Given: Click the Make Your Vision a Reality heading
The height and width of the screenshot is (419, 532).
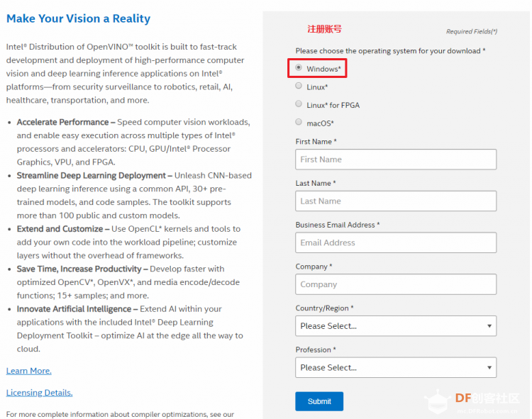Looking at the screenshot, I should (x=78, y=18).
